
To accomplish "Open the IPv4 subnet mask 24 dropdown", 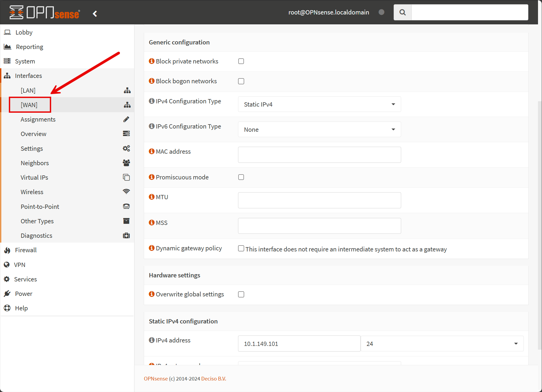I will (x=442, y=344).
